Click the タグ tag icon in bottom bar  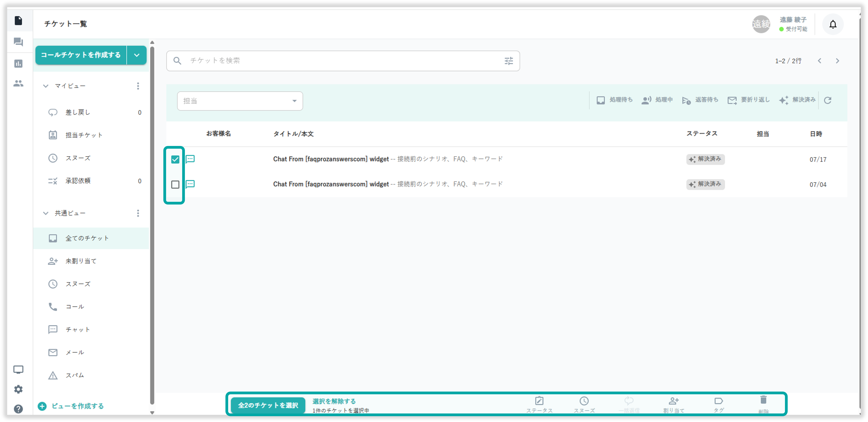pos(718,401)
